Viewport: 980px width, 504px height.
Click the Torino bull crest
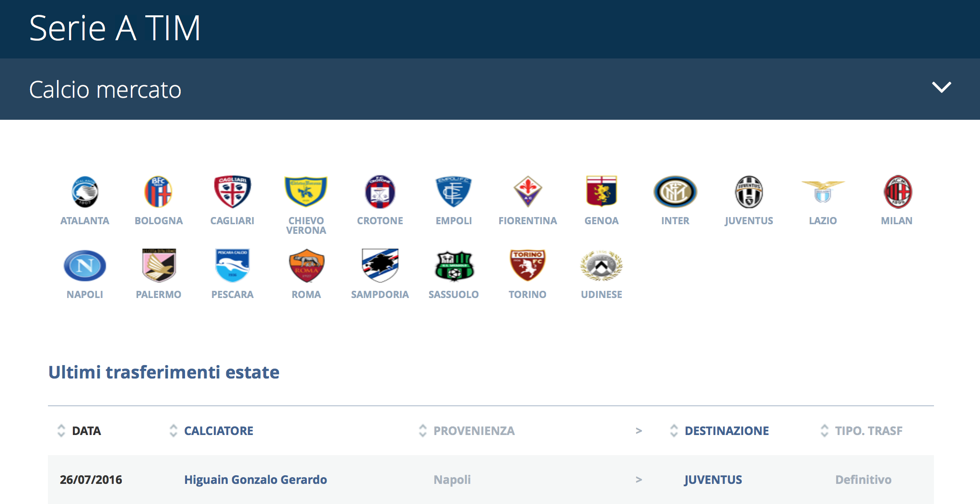coord(527,265)
